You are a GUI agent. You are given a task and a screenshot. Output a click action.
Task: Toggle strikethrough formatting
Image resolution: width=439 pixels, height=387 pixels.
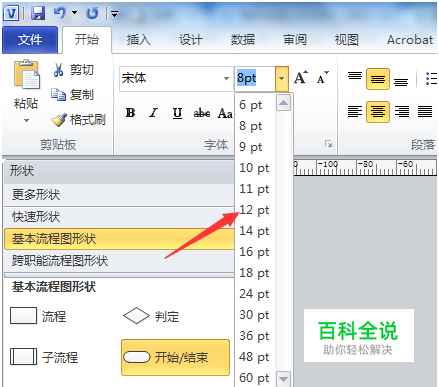pyautogui.click(x=202, y=113)
